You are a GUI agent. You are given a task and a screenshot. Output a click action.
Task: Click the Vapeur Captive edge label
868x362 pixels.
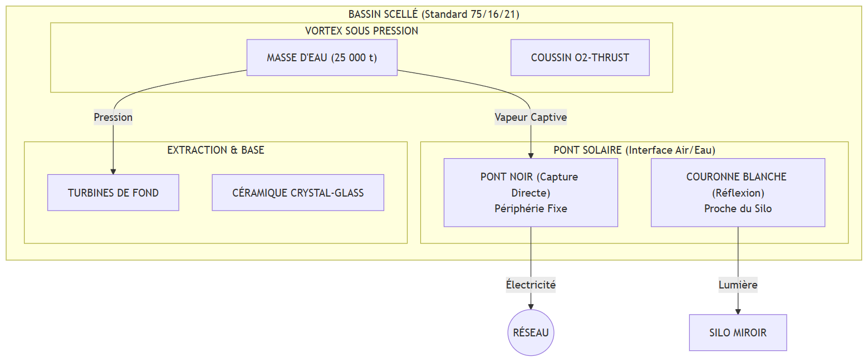click(531, 118)
